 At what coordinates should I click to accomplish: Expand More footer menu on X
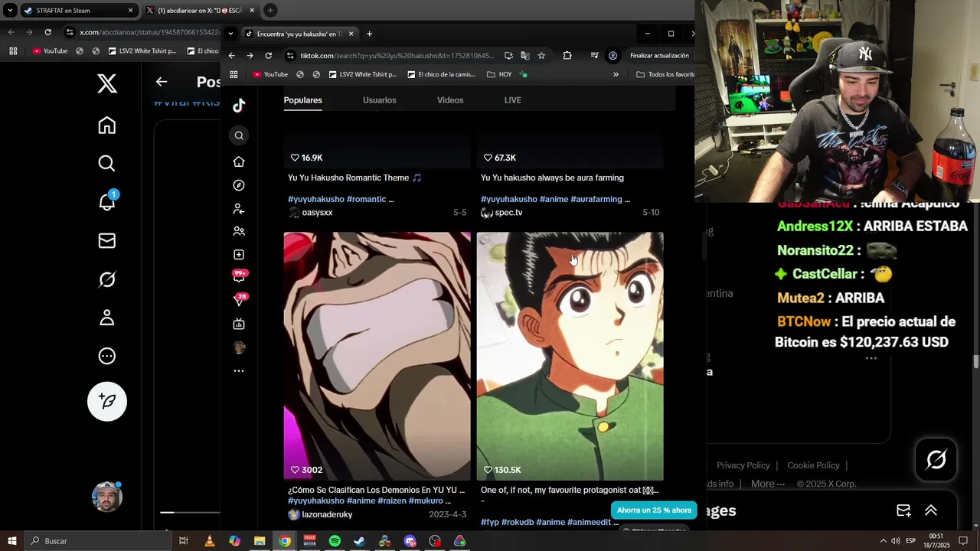coord(768,484)
